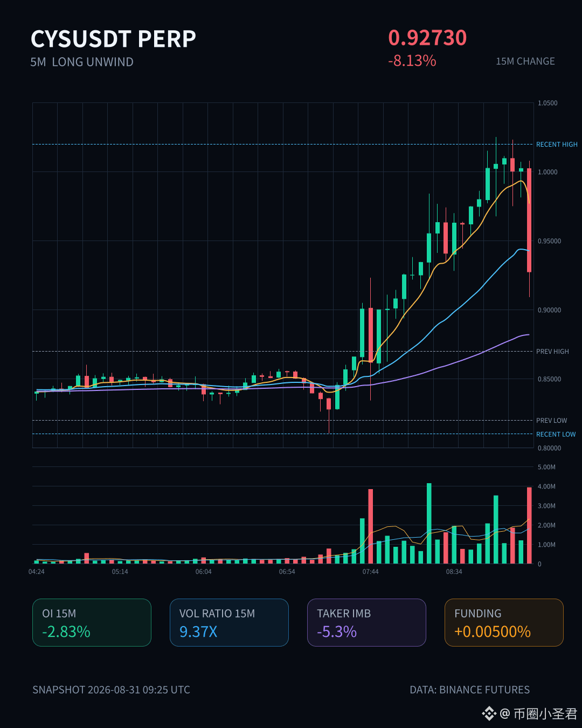Screen dimensions: 582x728
Task: Click the 0.80000 price axis label
Action: pos(549,448)
